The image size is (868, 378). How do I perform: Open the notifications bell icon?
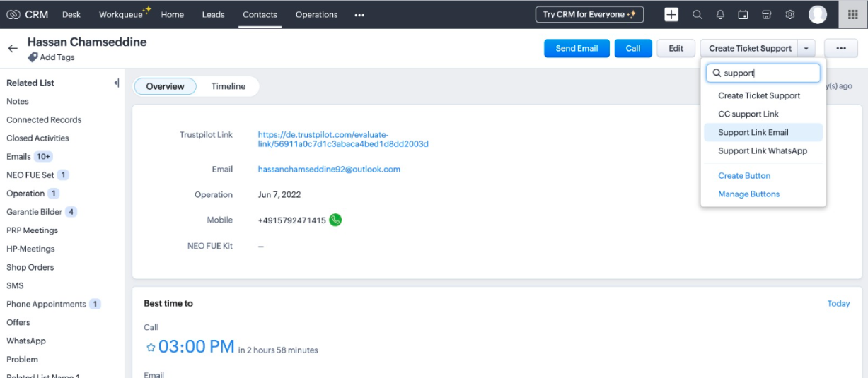coord(720,14)
